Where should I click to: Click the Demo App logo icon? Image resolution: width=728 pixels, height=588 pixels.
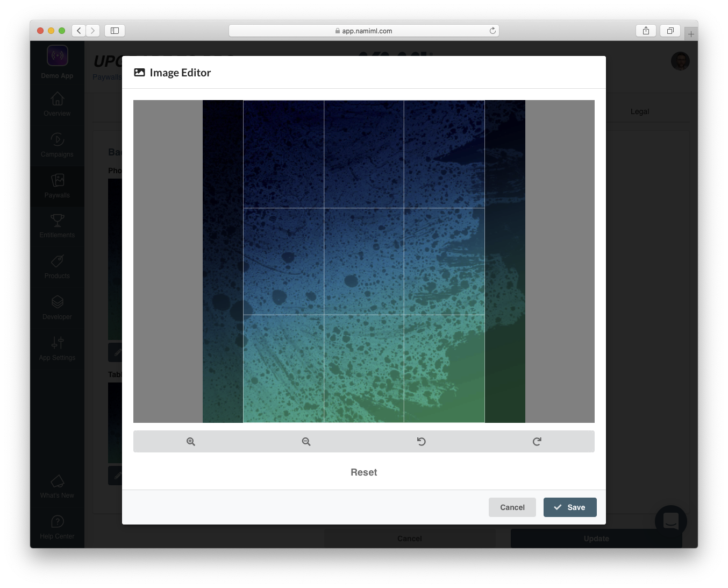click(x=58, y=55)
